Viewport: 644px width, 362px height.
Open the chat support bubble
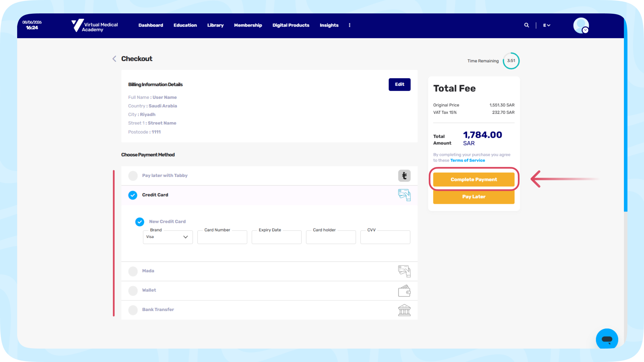tap(607, 339)
